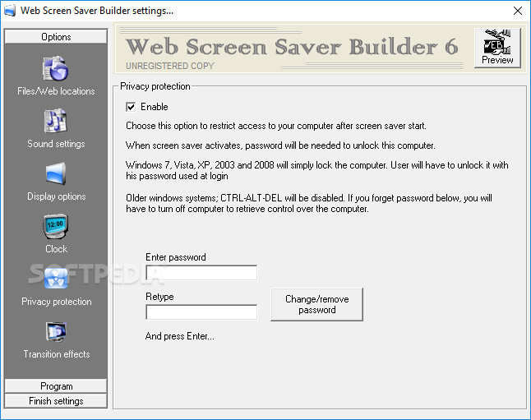
Task: Switch to Options section tab
Action: pyautogui.click(x=56, y=37)
